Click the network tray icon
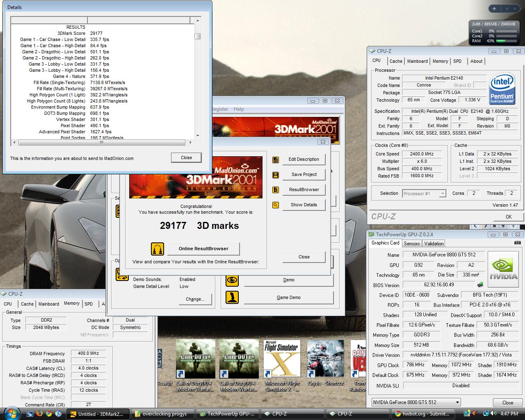 [486, 414]
